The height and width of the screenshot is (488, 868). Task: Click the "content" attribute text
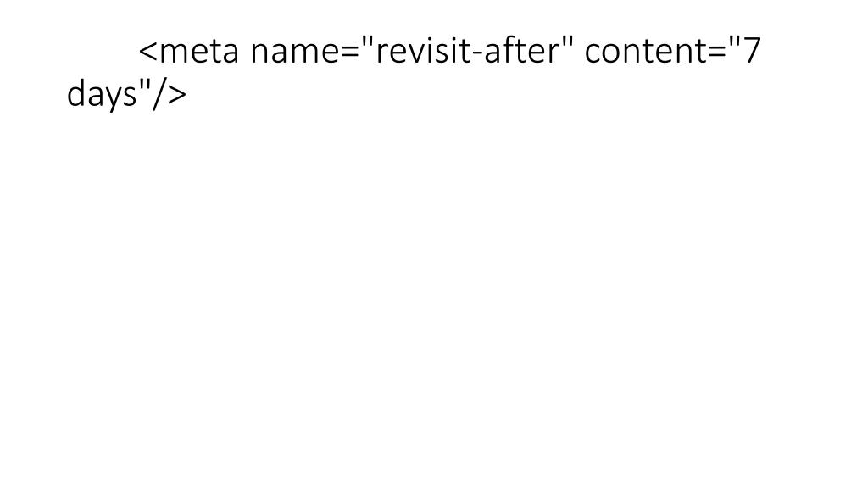(x=647, y=52)
